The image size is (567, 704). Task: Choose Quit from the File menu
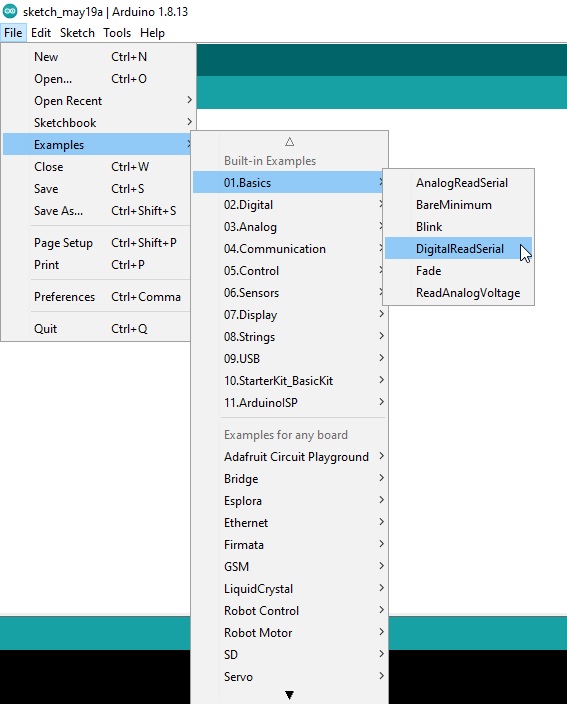[98, 329]
